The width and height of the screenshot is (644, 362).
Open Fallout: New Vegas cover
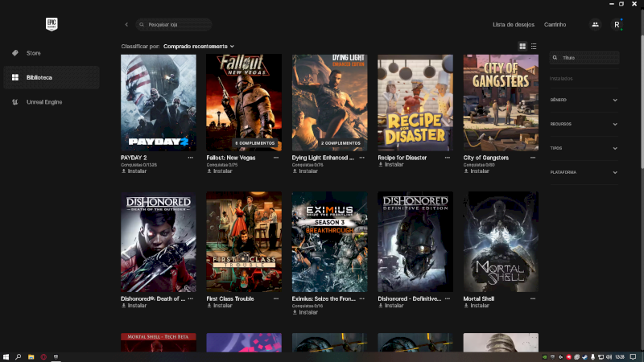click(244, 103)
